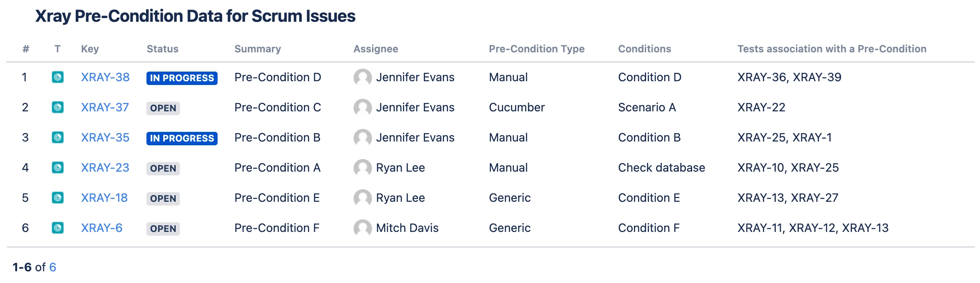Sort the table by the Status column header
Viewport: 980px width, 283px height.
point(162,49)
